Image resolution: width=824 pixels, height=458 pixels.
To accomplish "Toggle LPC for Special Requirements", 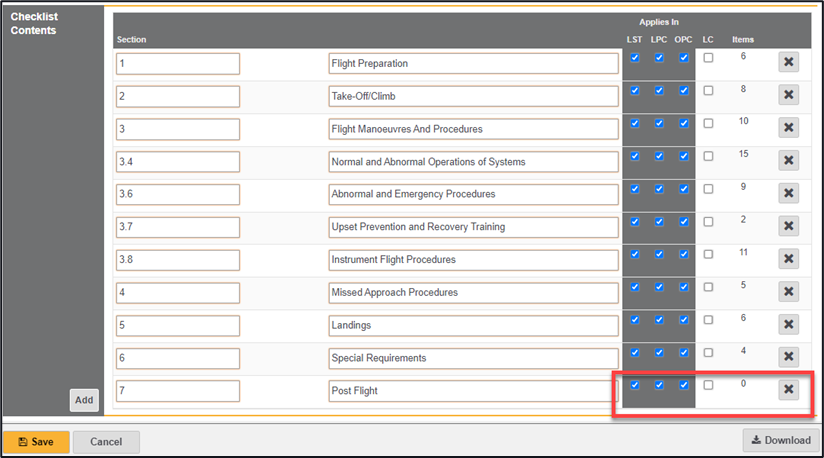I will click(659, 352).
